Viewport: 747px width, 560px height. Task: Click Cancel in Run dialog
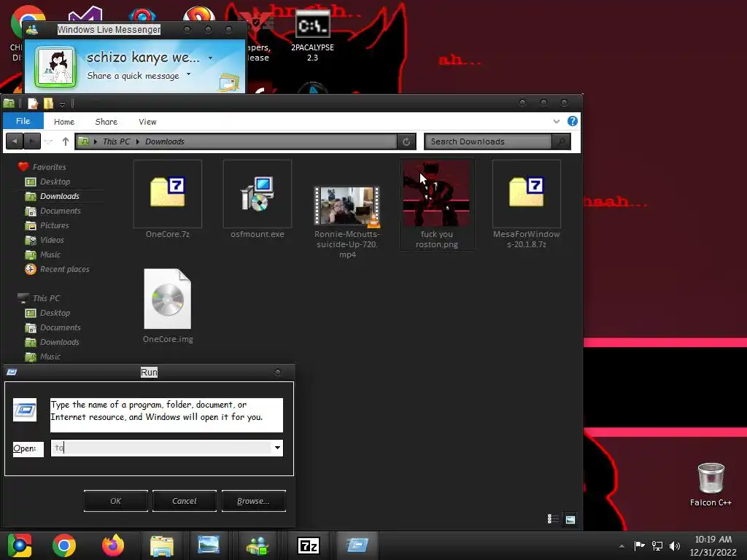point(185,501)
